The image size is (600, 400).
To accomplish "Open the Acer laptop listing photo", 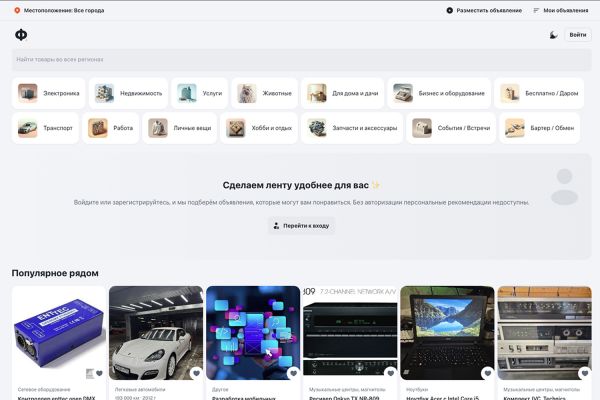I will pyautogui.click(x=447, y=333).
